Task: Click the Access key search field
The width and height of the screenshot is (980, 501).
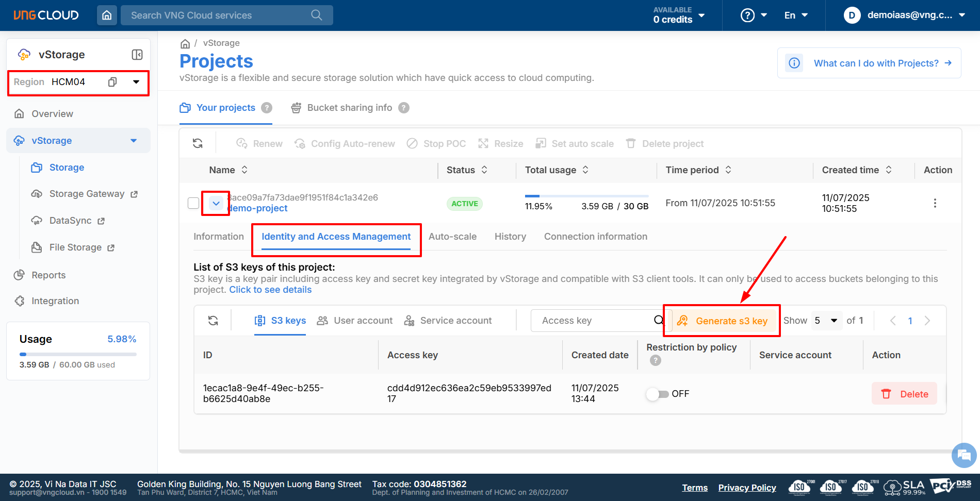Action: pyautogui.click(x=593, y=321)
